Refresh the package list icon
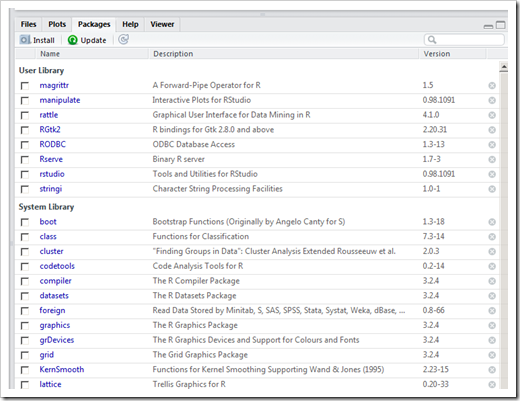Image resolution: width=520 pixels, height=401 pixels. point(123,40)
